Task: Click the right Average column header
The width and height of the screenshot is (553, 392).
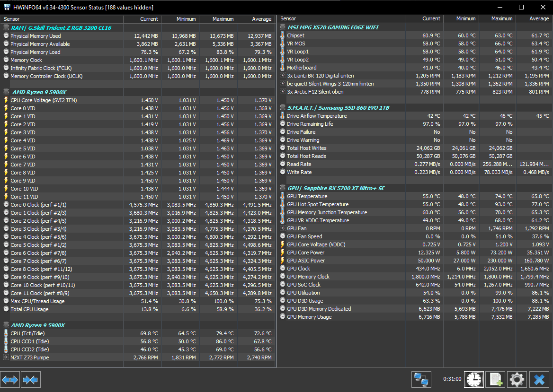Action: tap(534, 18)
